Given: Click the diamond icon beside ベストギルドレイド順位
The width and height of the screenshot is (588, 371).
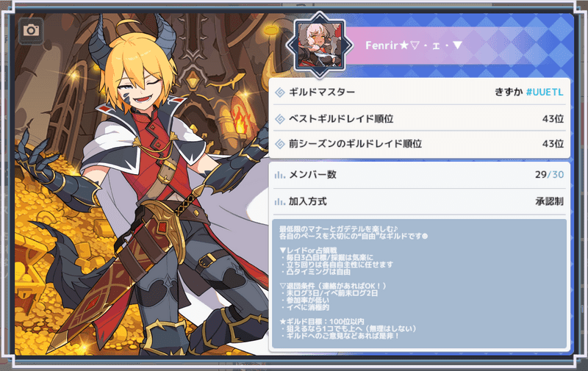Looking at the screenshot, I should (x=280, y=119).
